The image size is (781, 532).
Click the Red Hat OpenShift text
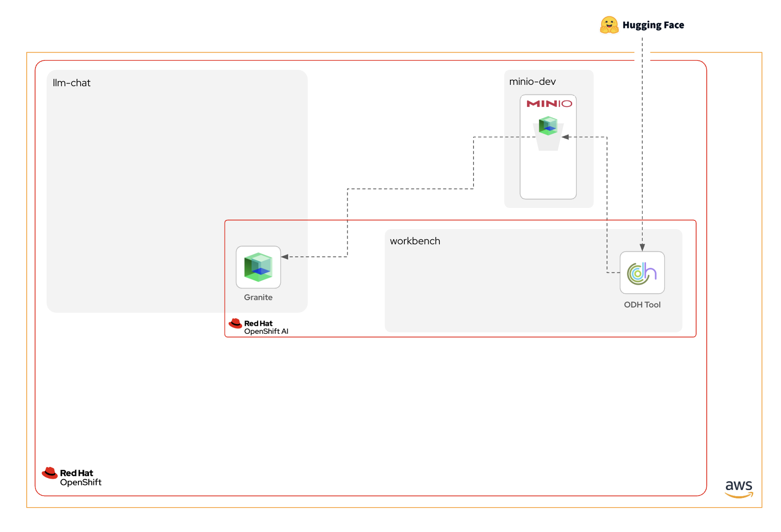(81, 478)
